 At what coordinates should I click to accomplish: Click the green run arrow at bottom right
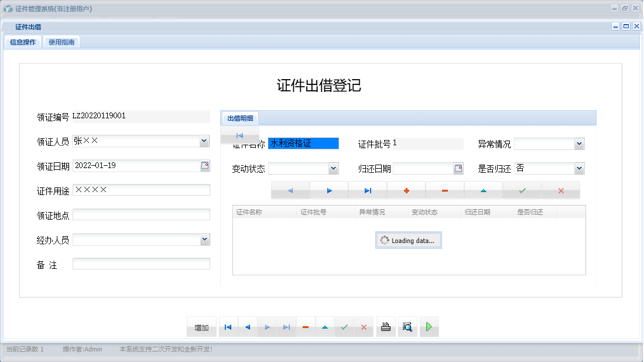click(429, 327)
